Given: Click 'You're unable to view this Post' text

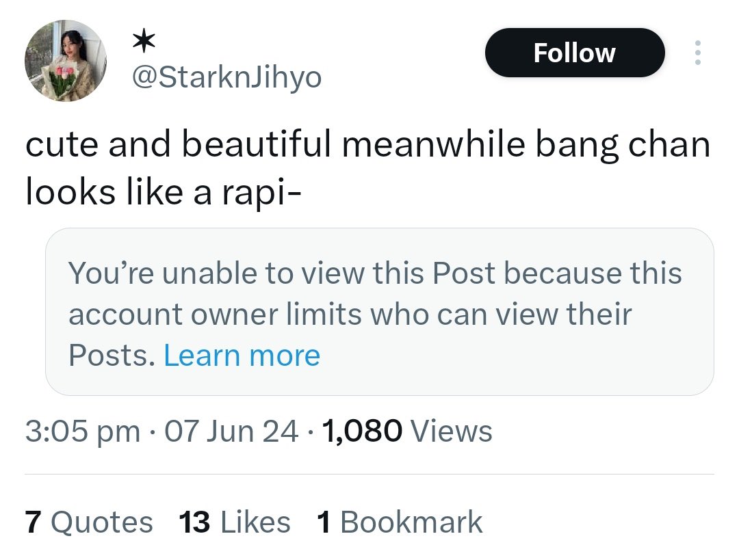Looking at the screenshot, I should point(282,273).
